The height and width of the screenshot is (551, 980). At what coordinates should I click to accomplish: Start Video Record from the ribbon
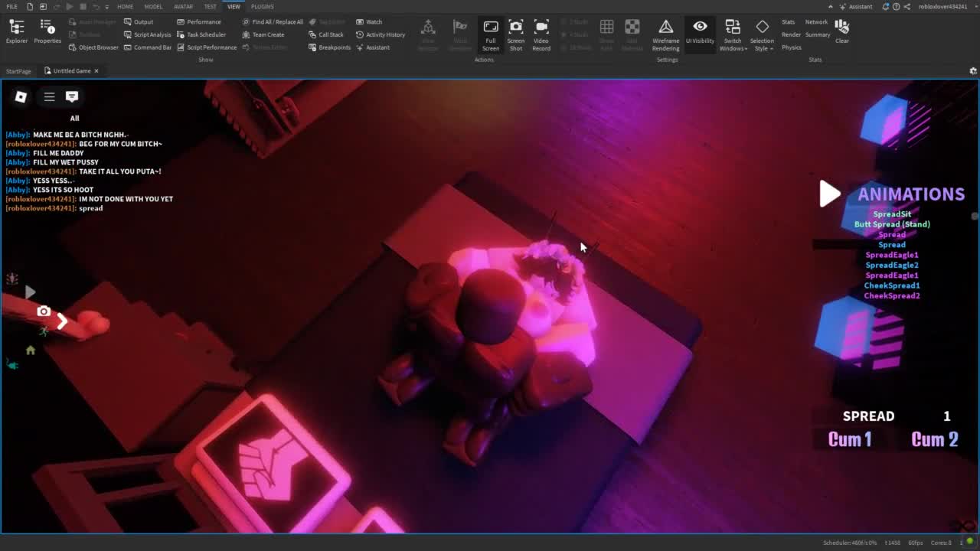(x=541, y=34)
